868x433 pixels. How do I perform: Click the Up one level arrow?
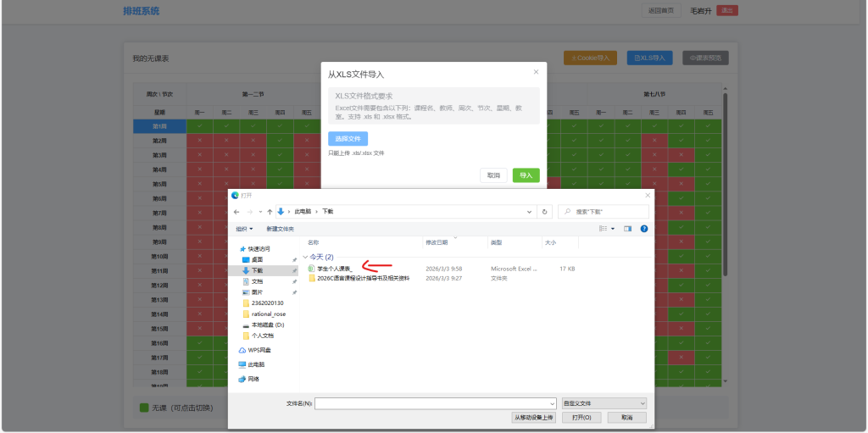coord(270,211)
